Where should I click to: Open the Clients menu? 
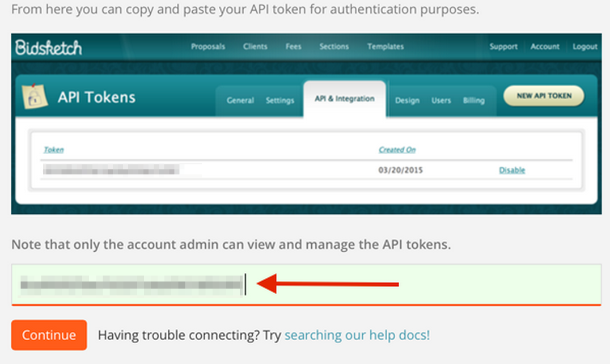(x=255, y=46)
